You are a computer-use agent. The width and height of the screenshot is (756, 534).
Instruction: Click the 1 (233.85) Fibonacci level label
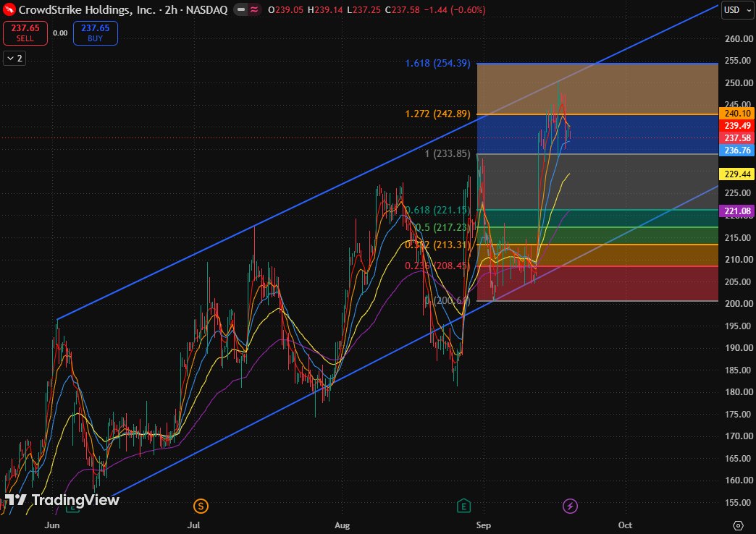coord(448,153)
